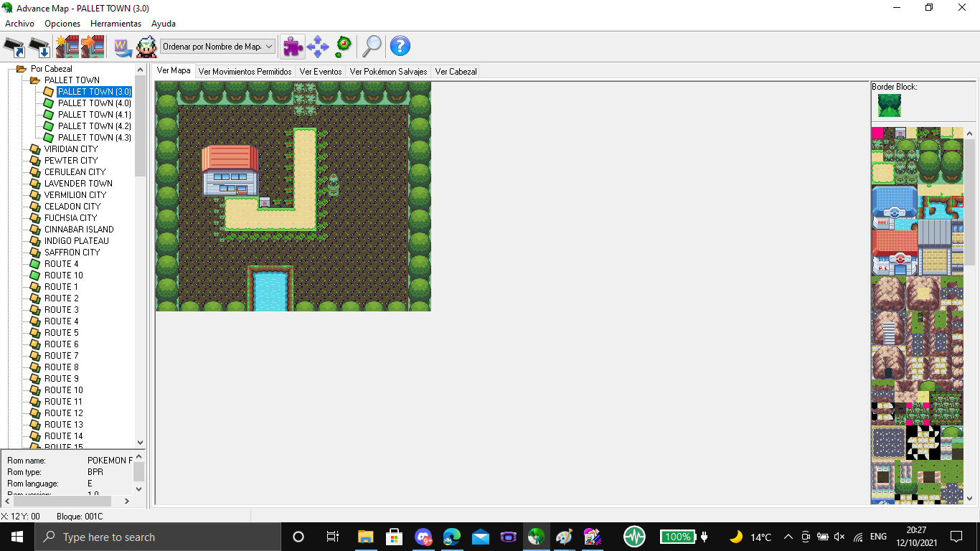This screenshot has height=551, width=980.
Task: Switch to Ver Eventos tab
Action: (320, 72)
